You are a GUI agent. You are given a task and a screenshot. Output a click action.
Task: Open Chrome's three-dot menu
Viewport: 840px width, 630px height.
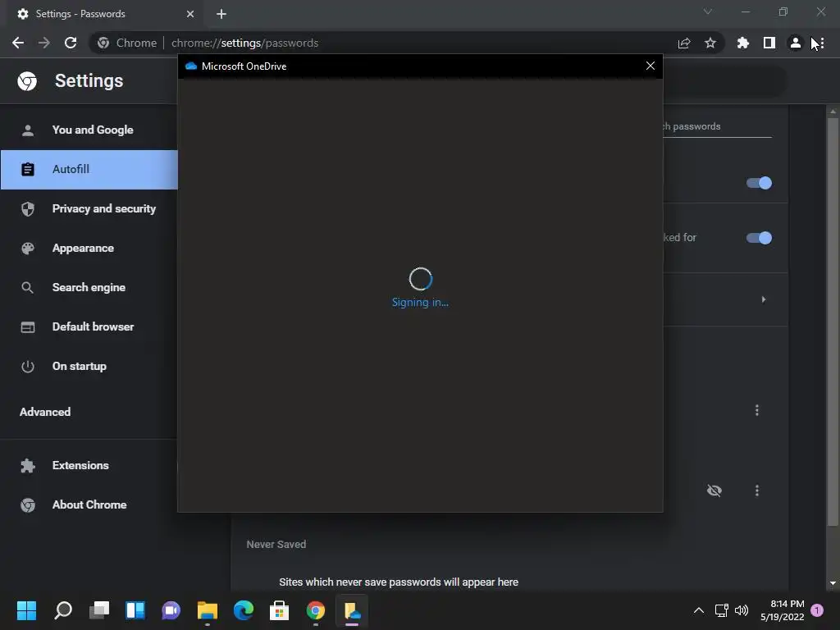[x=821, y=43]
